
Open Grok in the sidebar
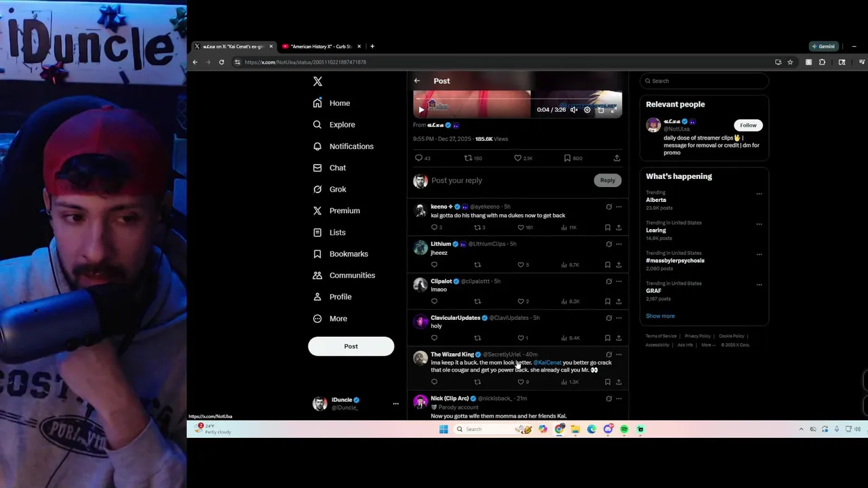click(x=330, y=189)
